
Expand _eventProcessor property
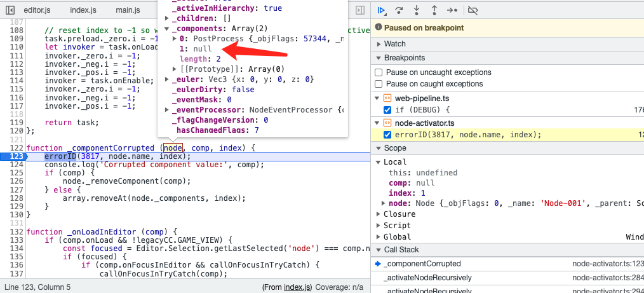tap(167, 110)
